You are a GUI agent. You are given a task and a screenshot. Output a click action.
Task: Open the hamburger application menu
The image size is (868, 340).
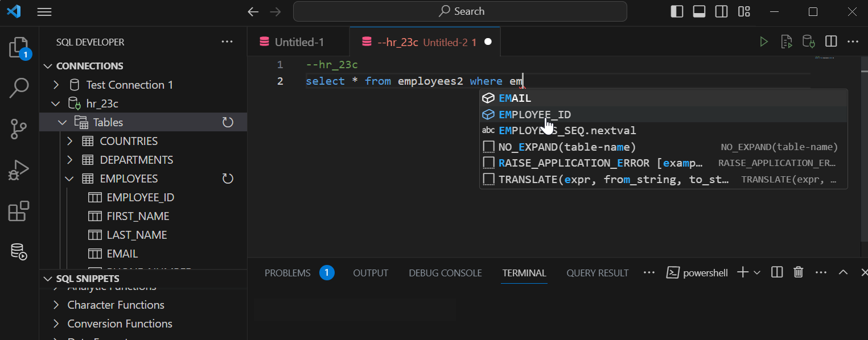44,11
